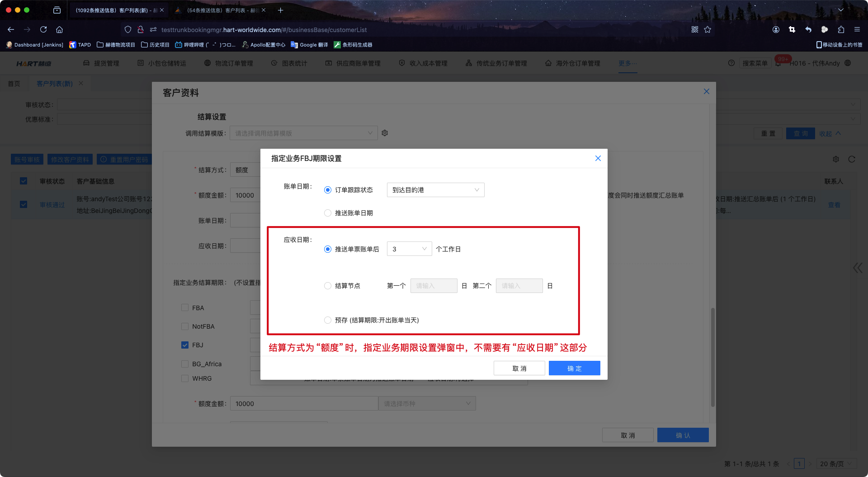Image resolution: width=868 pixels, height=477 pixels.
Task: Switch to the 物流订单管理 menu item
Action: (x=234, y=63)
